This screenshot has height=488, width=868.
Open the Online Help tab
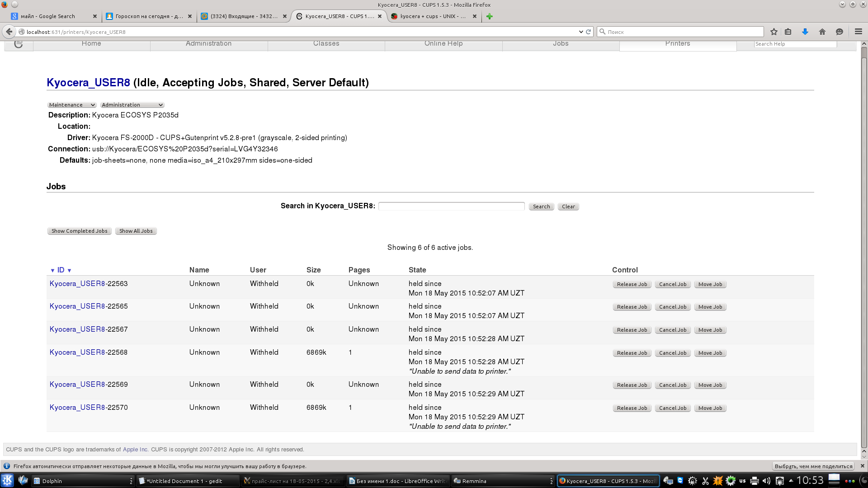(x=443, y=45)
